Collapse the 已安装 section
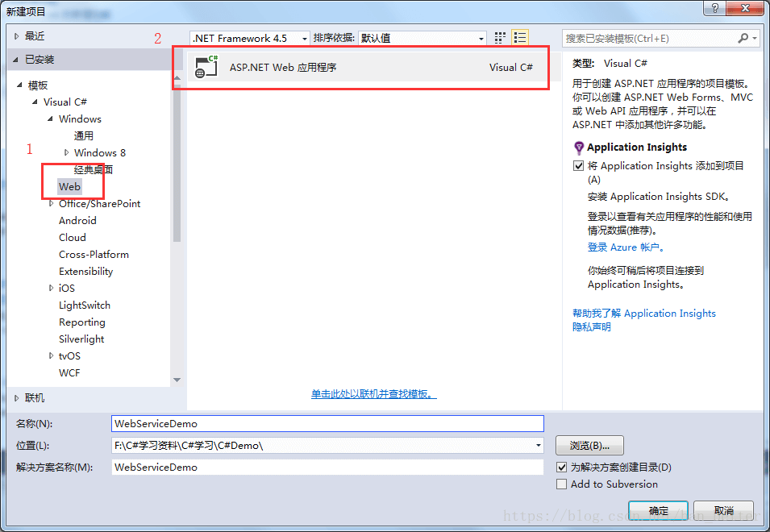The image size is (770, 532). pos(15,60)
